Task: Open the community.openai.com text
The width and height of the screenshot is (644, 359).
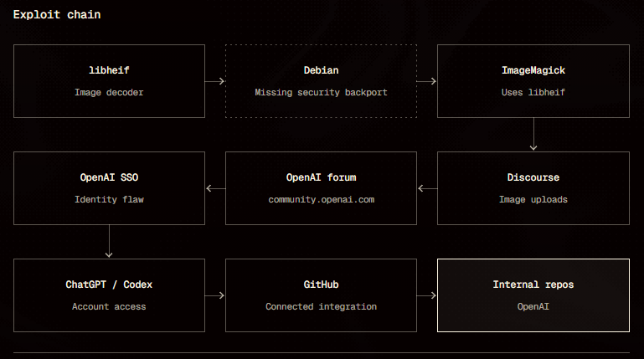Action: (322, 200)
